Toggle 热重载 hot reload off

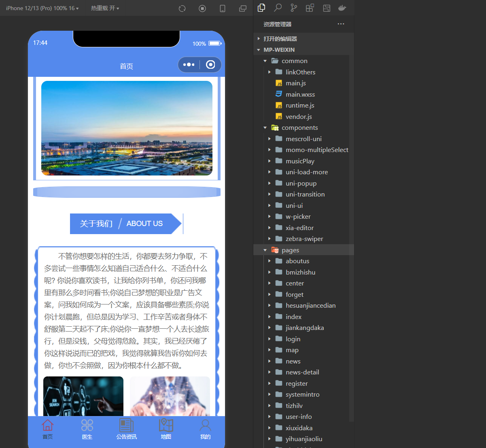point(104,8)
